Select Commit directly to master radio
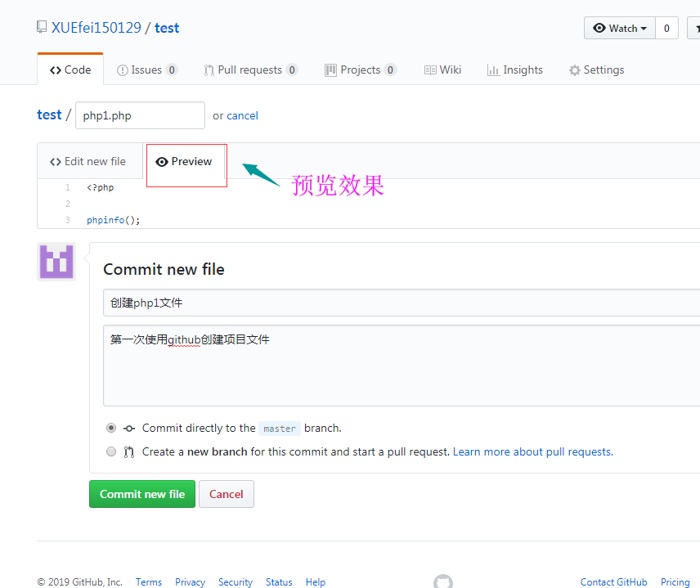 click(x=111, y=429)
